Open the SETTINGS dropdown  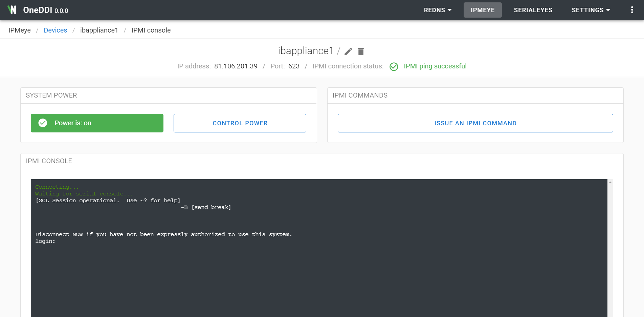click(591, 10)
